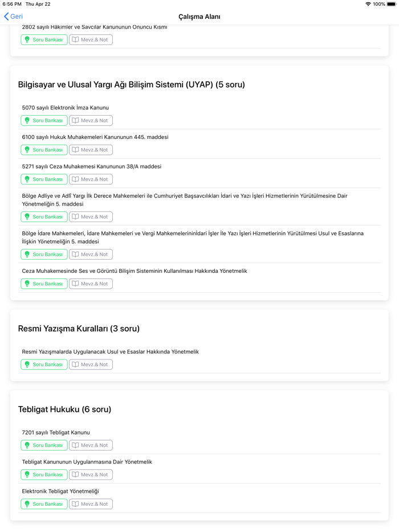This screenshot has height=532, width=399.
Task: Tap the Wi-Fi icon in status bar
Action: pos(368,4)
